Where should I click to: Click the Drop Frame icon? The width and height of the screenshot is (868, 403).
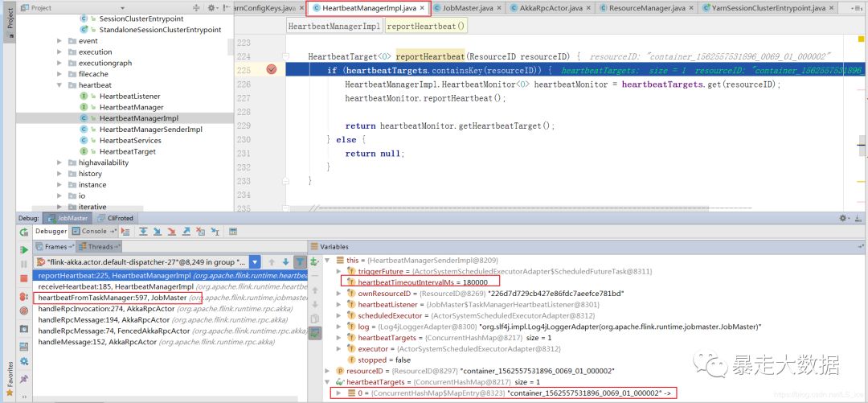point(201,232)
